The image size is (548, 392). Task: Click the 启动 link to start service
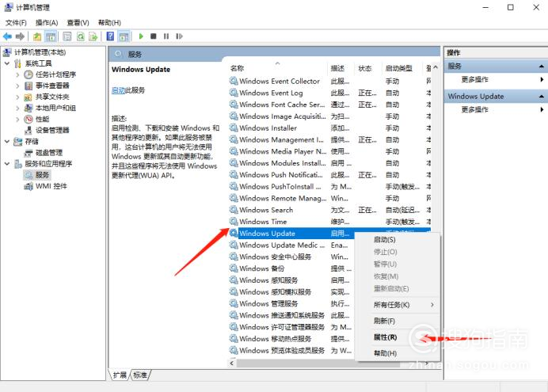(x=118, y=90)
